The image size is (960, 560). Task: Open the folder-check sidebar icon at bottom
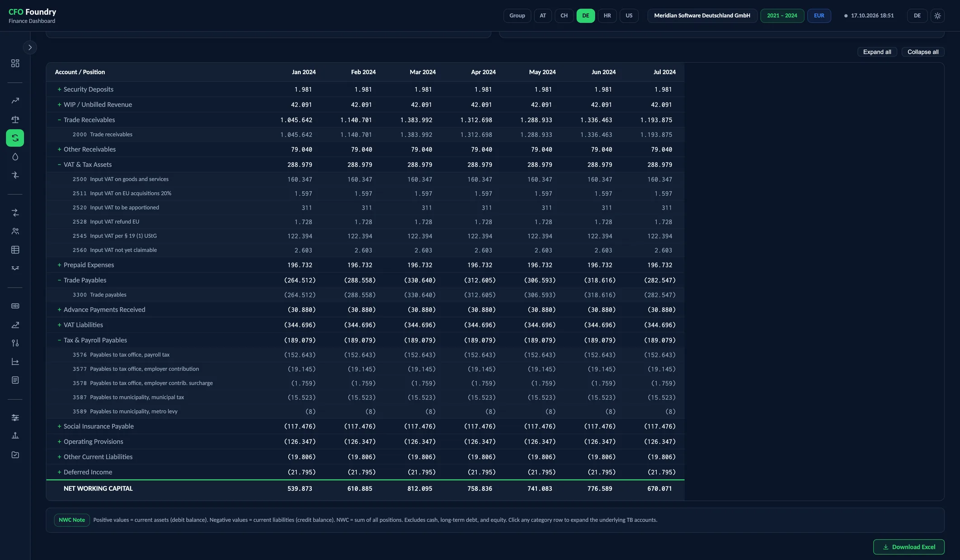click(15, 455)
